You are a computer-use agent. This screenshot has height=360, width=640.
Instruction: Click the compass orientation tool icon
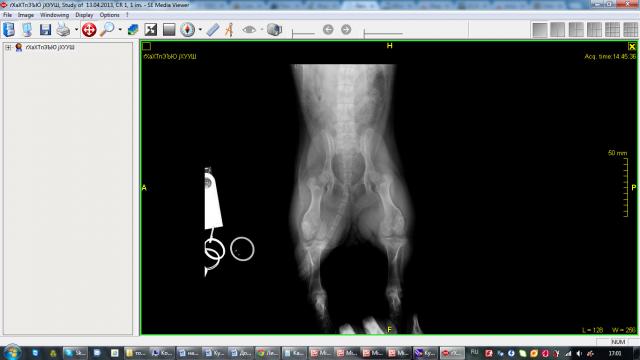click(188, 30)
